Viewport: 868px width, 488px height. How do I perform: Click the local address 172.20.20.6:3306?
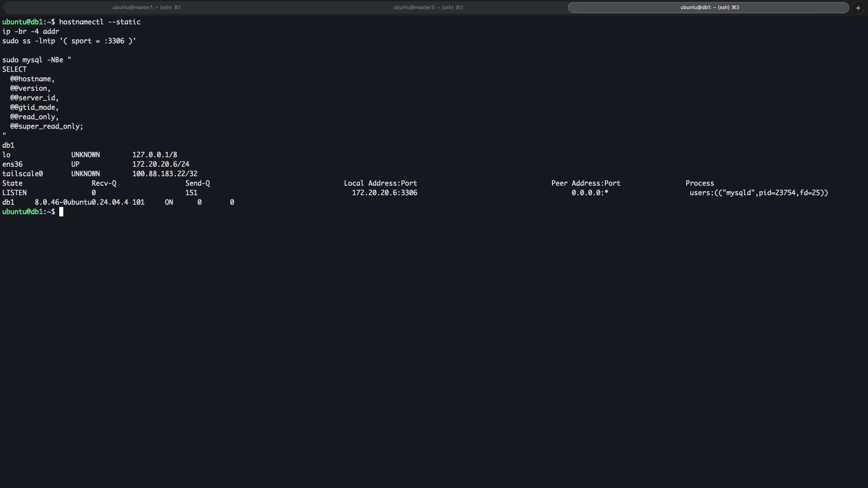[384, 193]
